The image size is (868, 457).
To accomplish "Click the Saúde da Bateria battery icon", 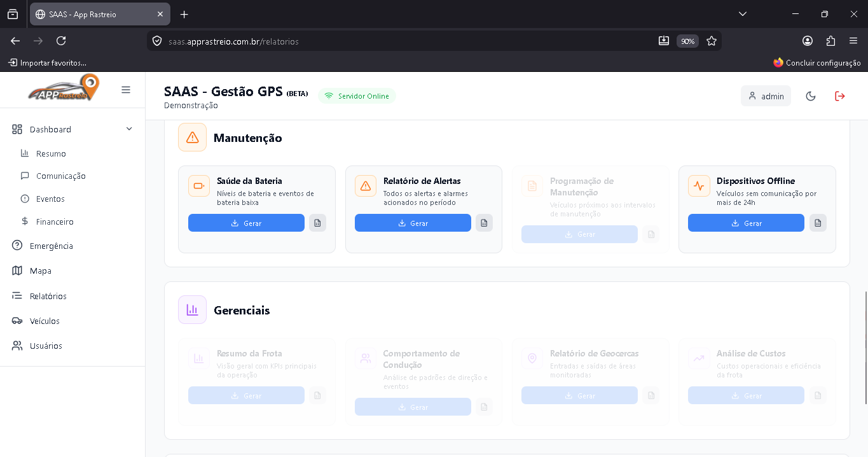I will click(199, 186).
